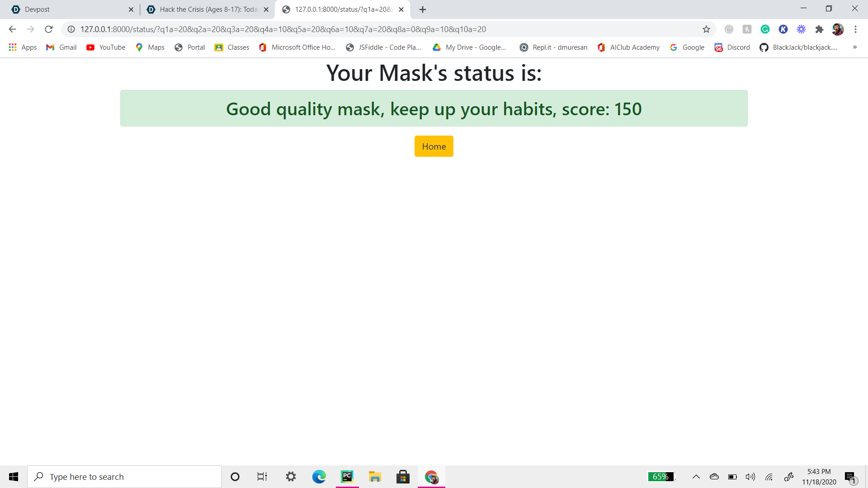Click the yellow Home button
Viewport: 868px width, 488px height.
[434, 146]
